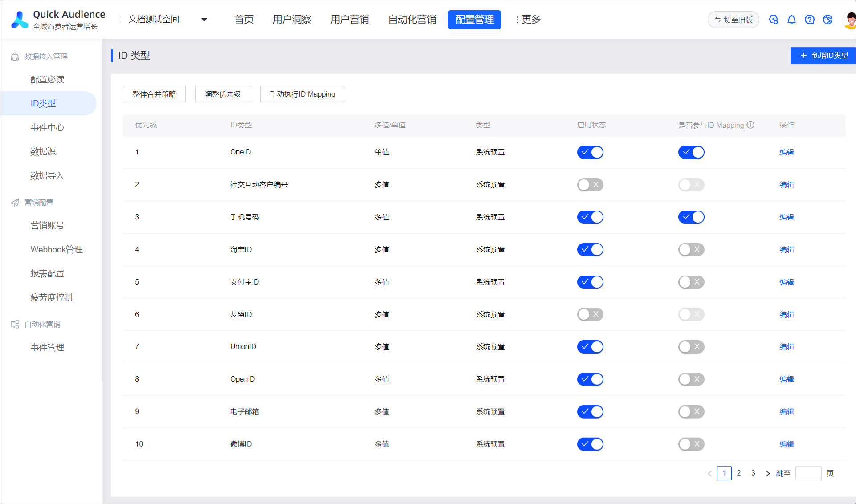Click the Quick Audience logo
The image size is (856, 504).
20,20
